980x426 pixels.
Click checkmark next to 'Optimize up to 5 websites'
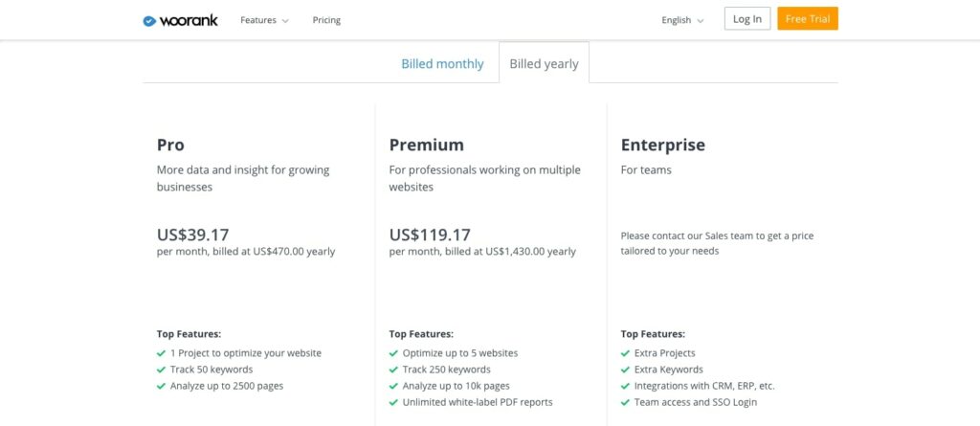click(x=393, y=353)
